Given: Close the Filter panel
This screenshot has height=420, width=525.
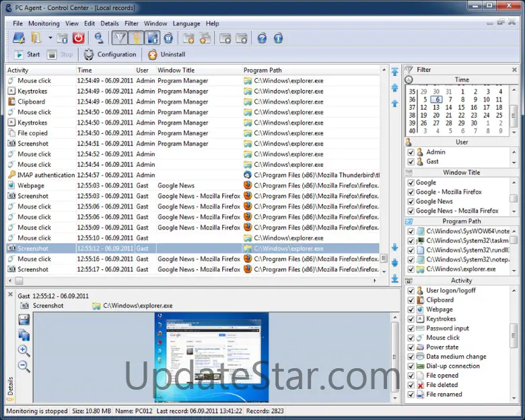Looking at the screenshot, I should (x=514, y=70).
